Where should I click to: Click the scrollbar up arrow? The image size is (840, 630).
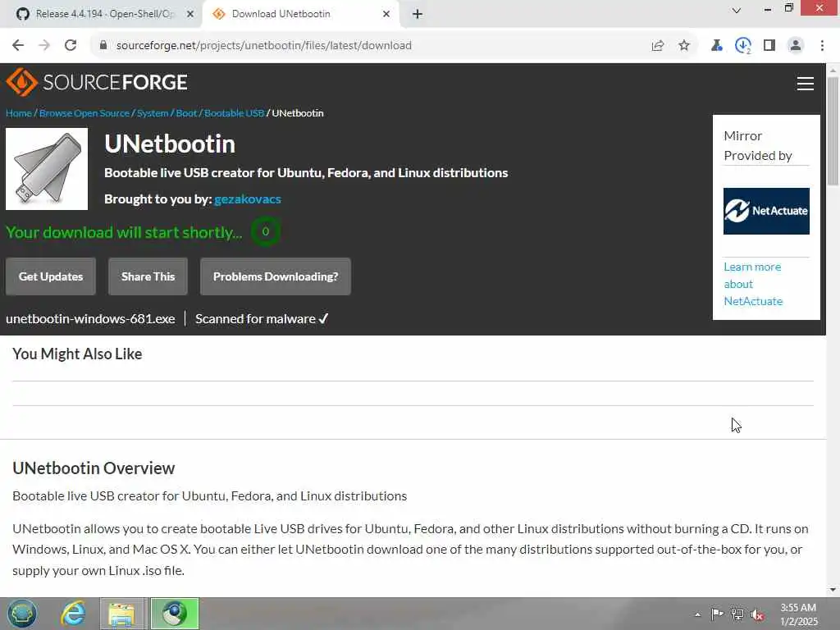click(833, 71)
